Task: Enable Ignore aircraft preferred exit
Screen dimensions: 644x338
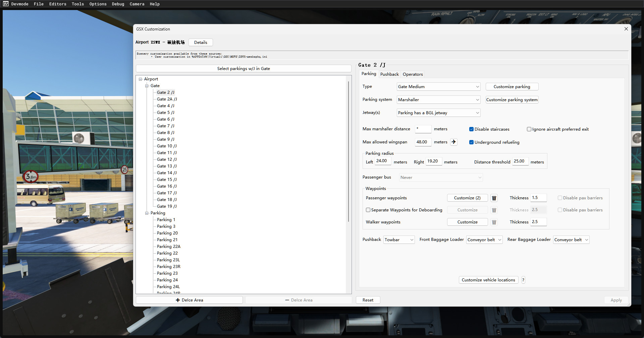Action: tap(529, 129)
